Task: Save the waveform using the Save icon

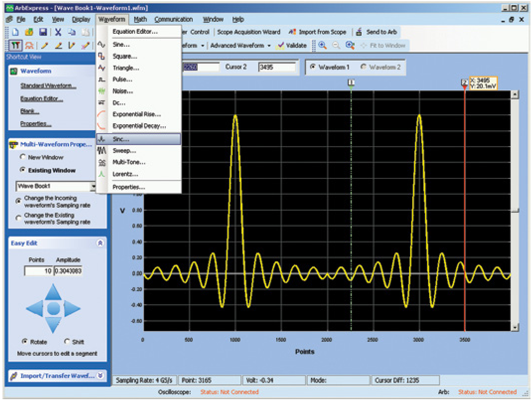Action: coord(42,32)
